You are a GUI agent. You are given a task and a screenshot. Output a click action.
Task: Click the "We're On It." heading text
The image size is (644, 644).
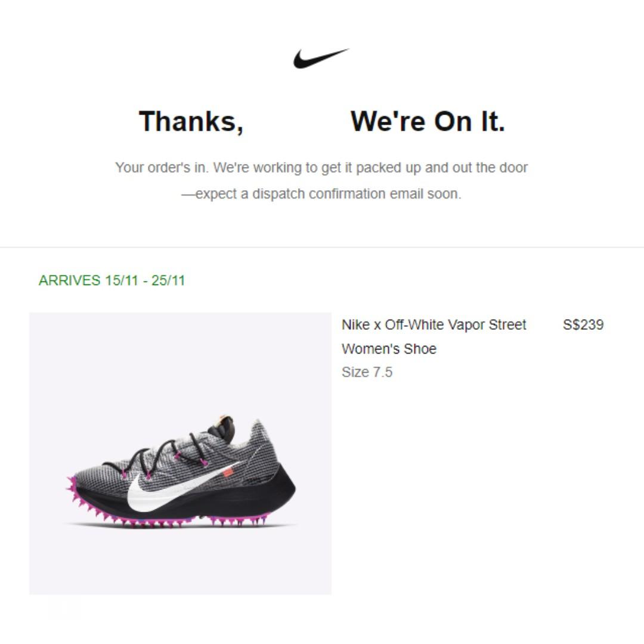click(x=428, y=122)
